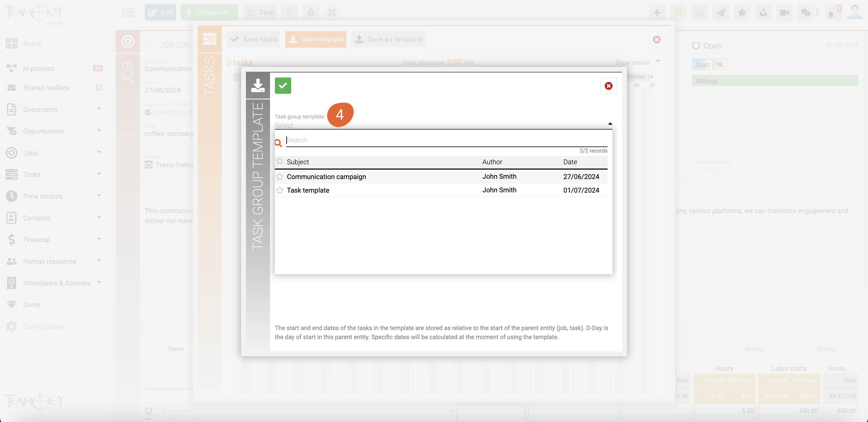Screen dimensions: 868x422
Task: Star the Communication campaign template
Action: click(280, 177)
